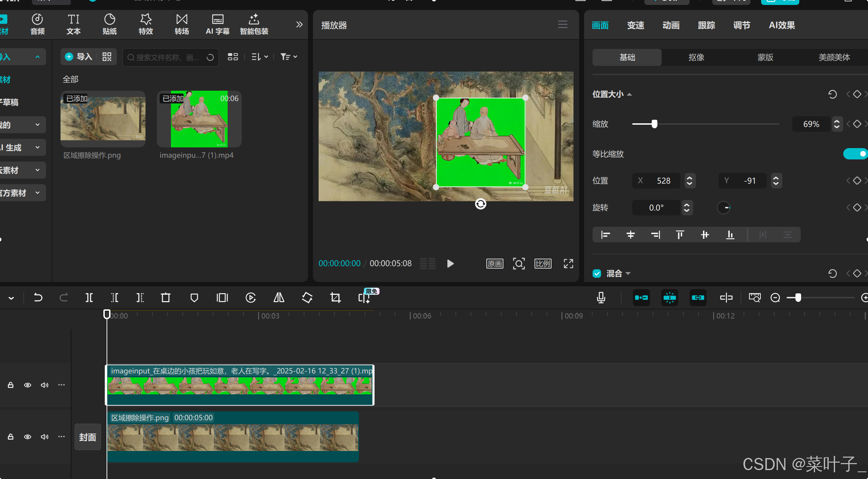
Task: Uncheck the 混合 blend checkbox
Action: (597, 274)
